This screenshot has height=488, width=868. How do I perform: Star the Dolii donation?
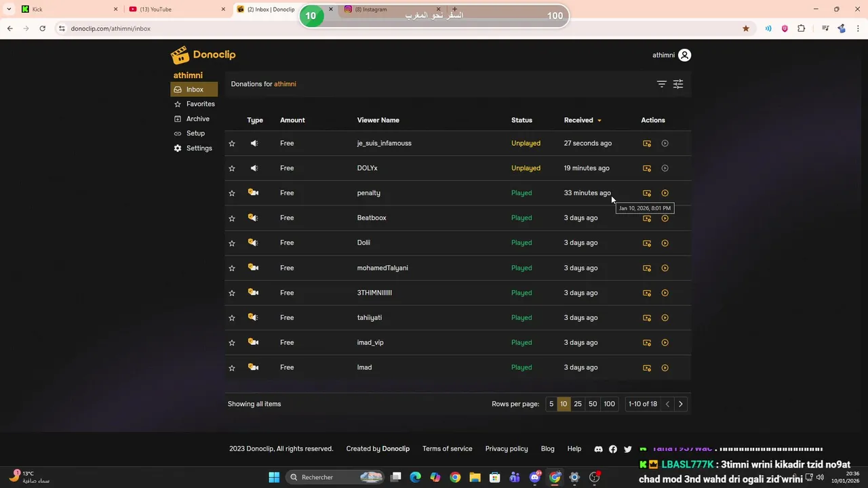pos(232,243)
